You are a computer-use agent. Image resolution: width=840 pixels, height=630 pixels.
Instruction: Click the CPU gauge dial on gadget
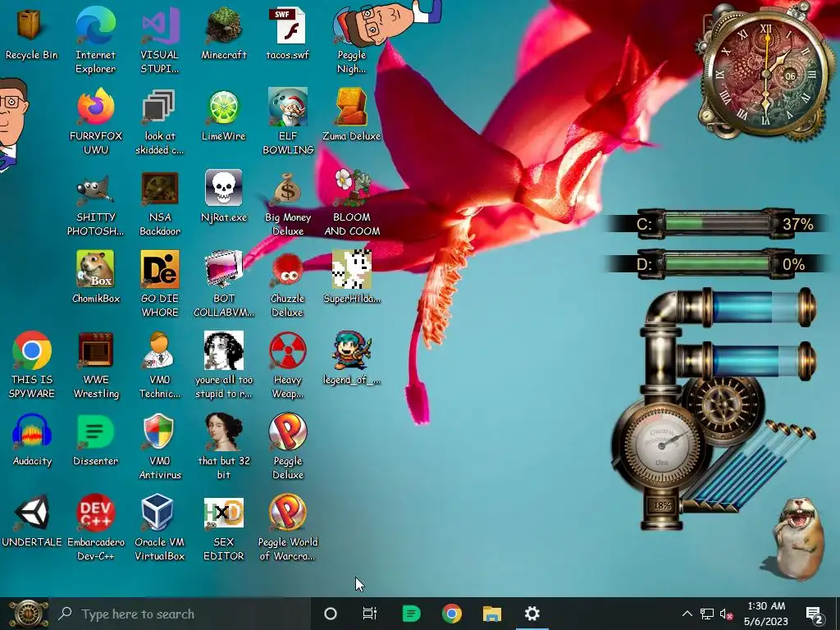click(662, 444)
